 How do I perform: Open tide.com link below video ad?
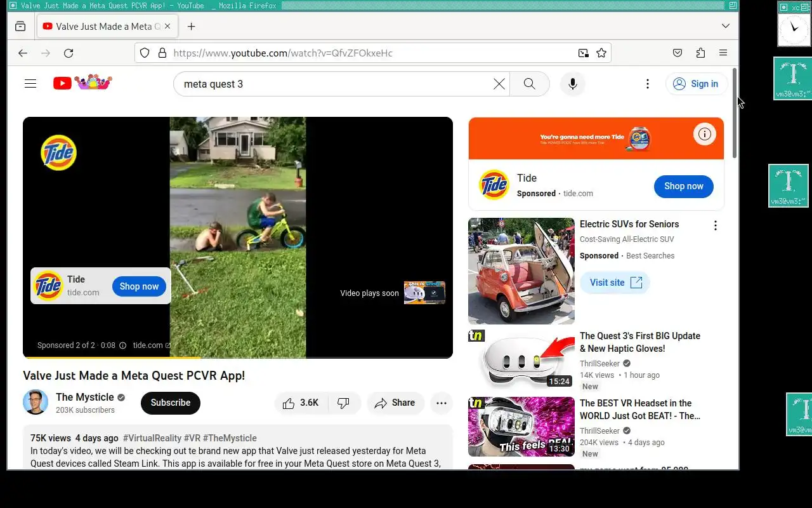pos(152,345)
